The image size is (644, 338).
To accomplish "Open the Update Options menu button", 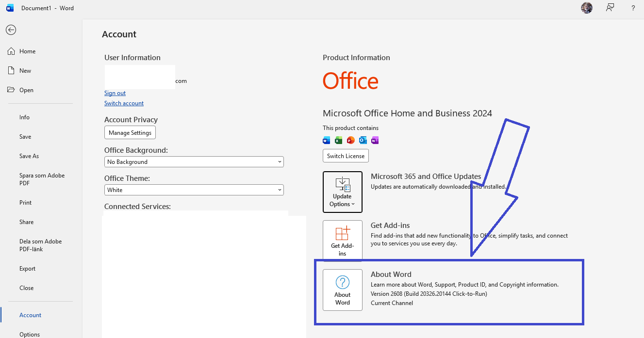I will [x=343, y=192].
